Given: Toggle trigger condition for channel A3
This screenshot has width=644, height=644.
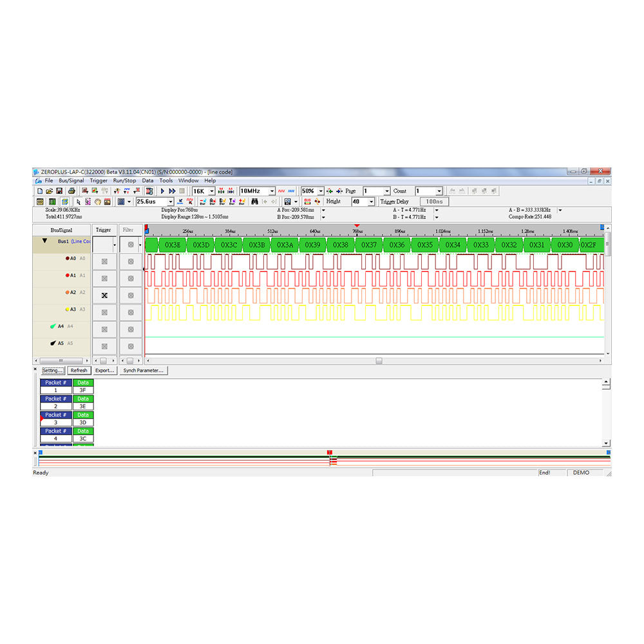Looking at the screenshot, I should tap(104, 312).
